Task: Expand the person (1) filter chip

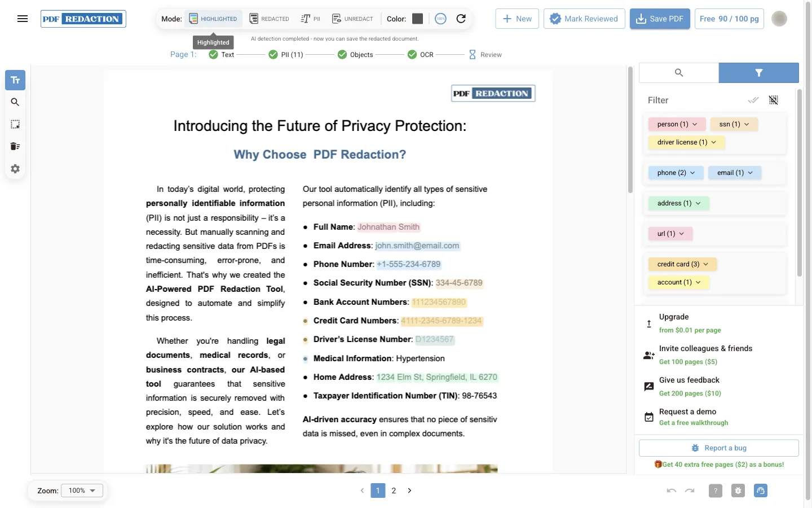Action: (677, 124)
